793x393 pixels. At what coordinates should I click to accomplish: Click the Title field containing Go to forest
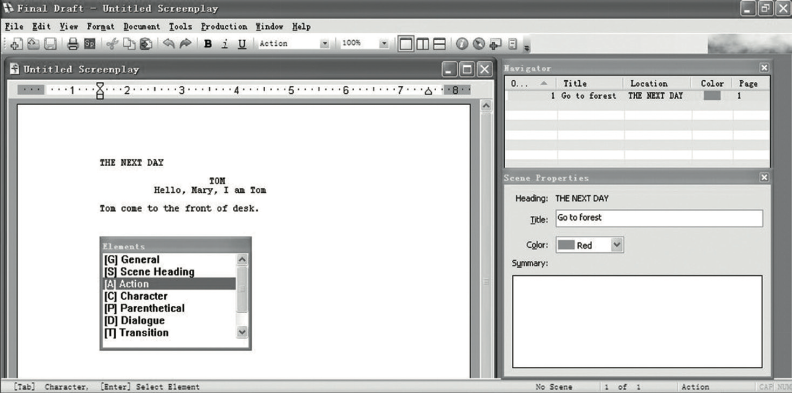tap(659, 218)
